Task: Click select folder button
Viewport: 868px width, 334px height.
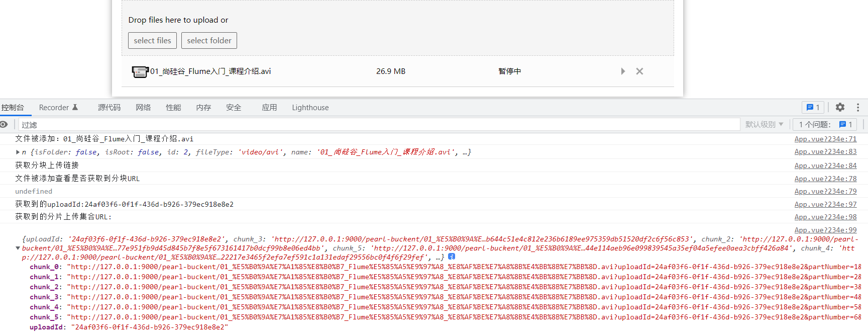Action: (x=209, y=40)
